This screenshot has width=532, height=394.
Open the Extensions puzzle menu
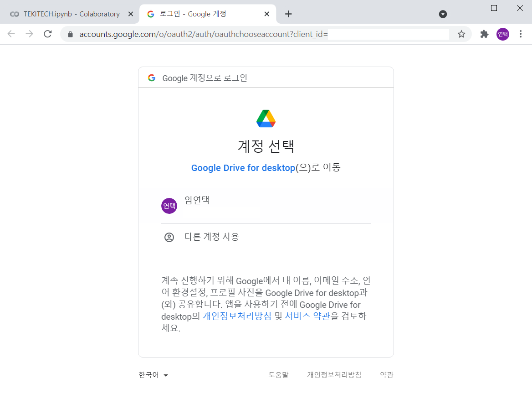point(484,34)
